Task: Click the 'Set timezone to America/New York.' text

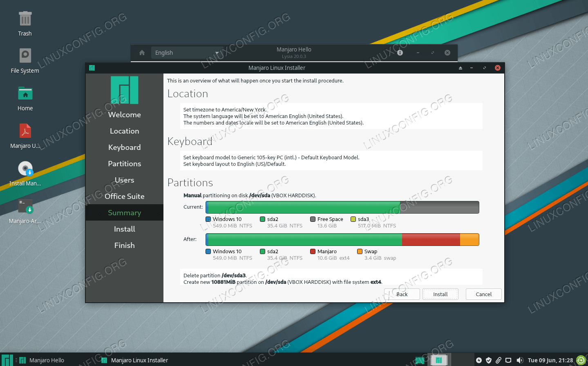Action: 225,109
